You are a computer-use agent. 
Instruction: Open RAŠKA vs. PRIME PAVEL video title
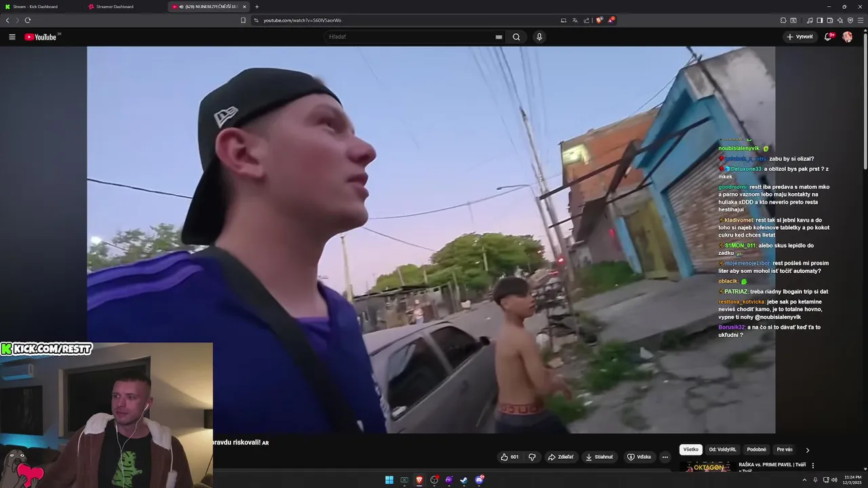tap(772, 467)
